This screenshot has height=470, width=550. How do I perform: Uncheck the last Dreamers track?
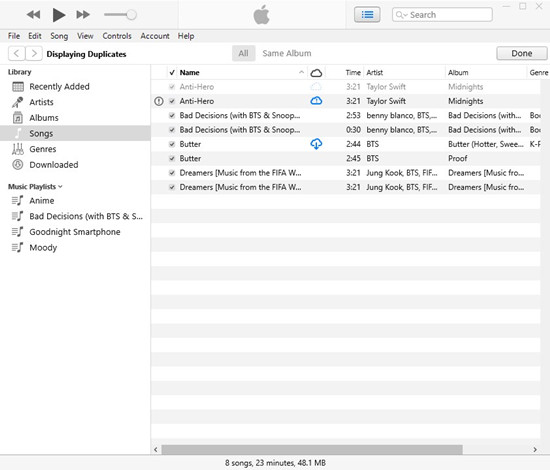[x=172, y=187]
